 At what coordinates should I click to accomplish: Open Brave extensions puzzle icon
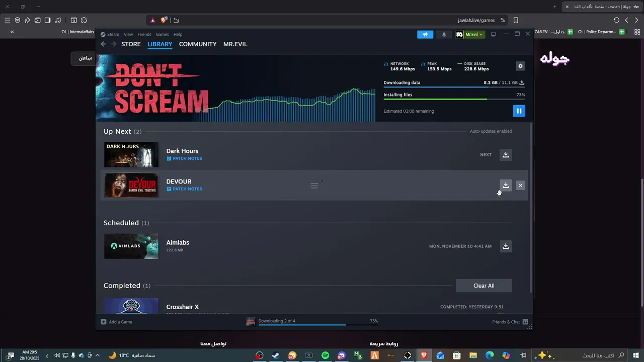coord(84,20)
